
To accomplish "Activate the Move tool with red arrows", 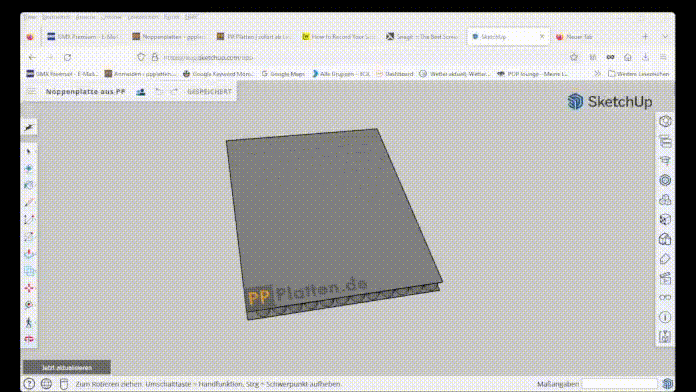I will tap(29, 288).
